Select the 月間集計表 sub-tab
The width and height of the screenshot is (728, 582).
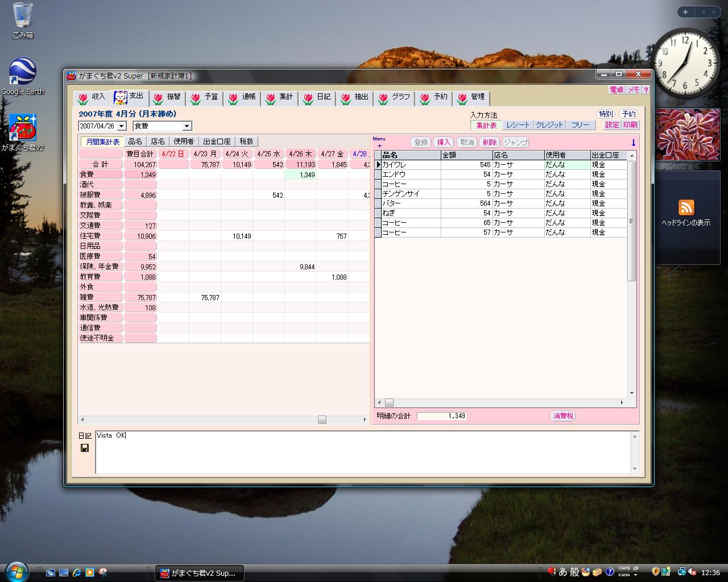pyautogui.click(x=103, y=142)
